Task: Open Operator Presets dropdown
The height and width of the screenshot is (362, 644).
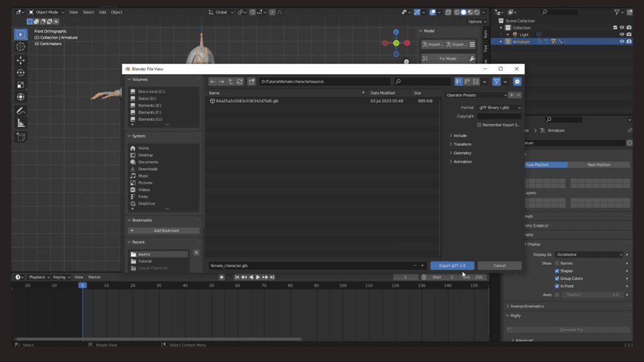Action: (x=476, y=95)
